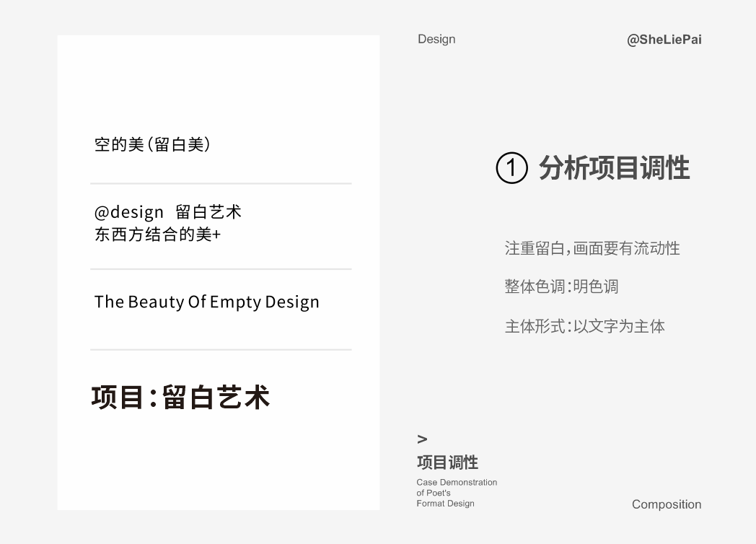The image size is (756, 544).
Task: Click the divider line above 项目:留白艺术
Action: [221, 350]
